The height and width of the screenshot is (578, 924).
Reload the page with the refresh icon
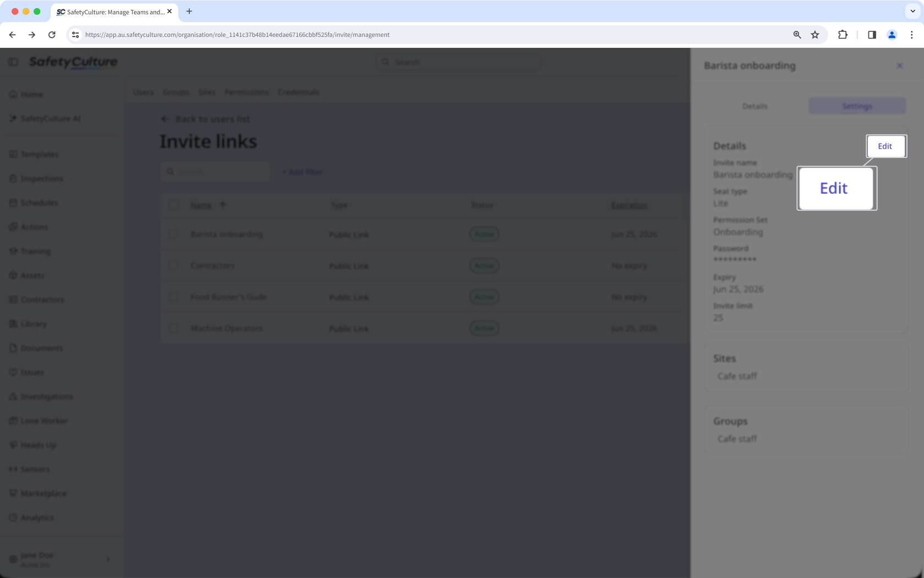tap(52, 35)
